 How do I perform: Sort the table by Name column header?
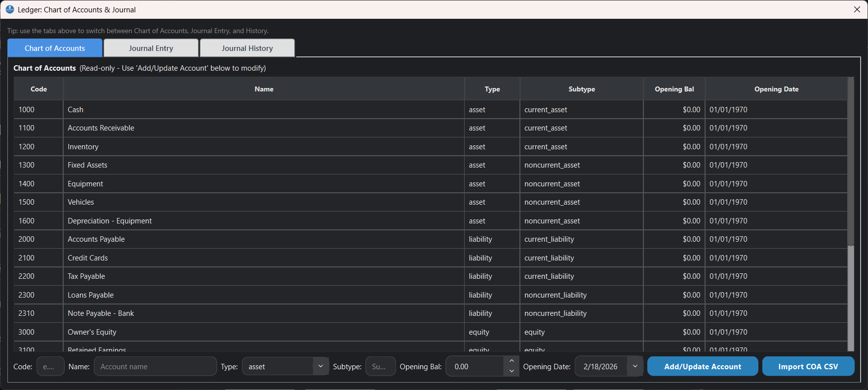264,89
